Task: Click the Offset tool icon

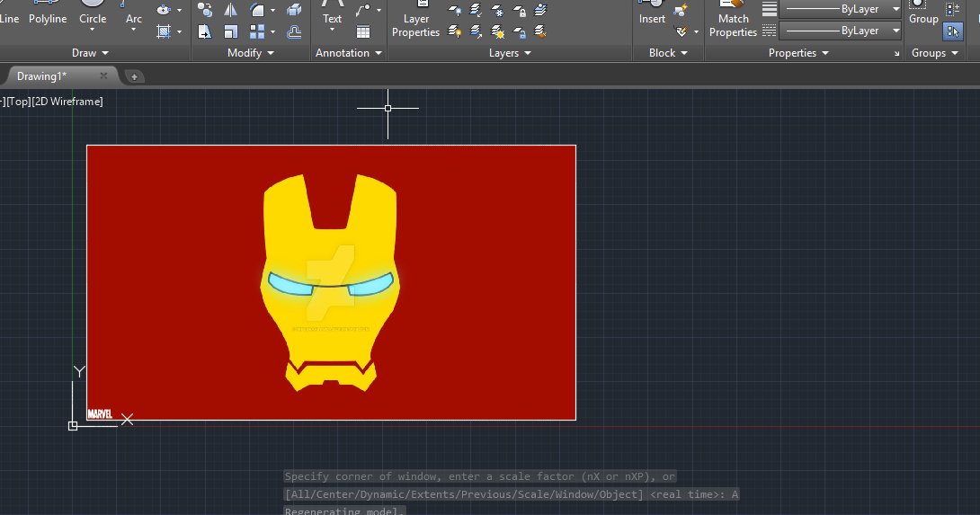Action: [294, 32]
